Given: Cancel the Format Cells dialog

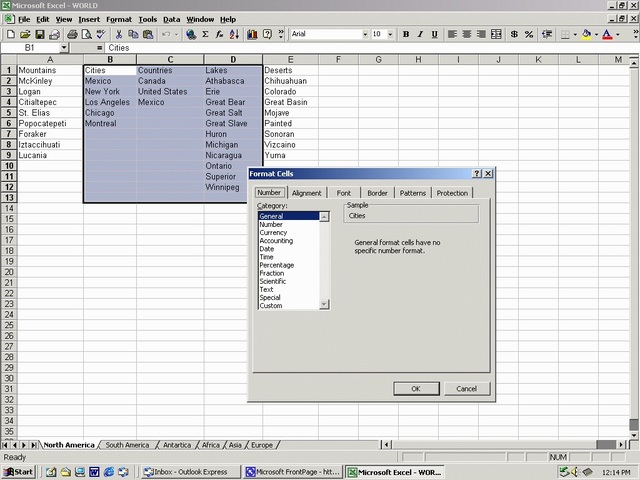Looking at the screenshot, I should [467, 389].
